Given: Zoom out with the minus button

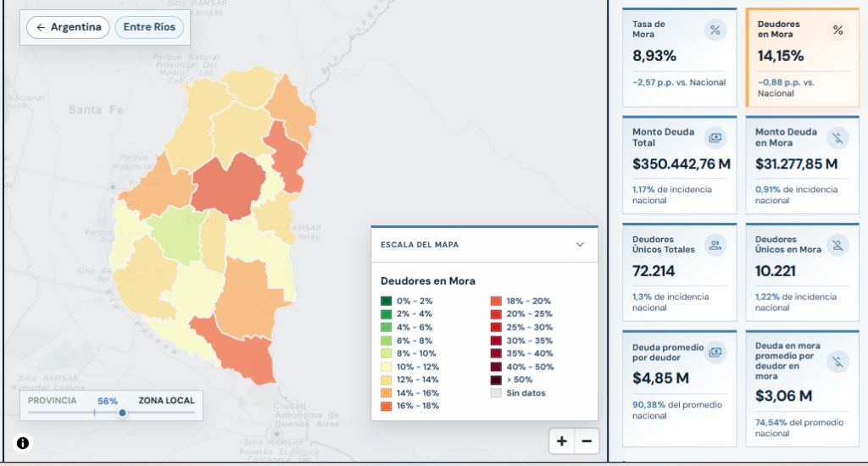Looking at the screenshot, I should [587, 441].
